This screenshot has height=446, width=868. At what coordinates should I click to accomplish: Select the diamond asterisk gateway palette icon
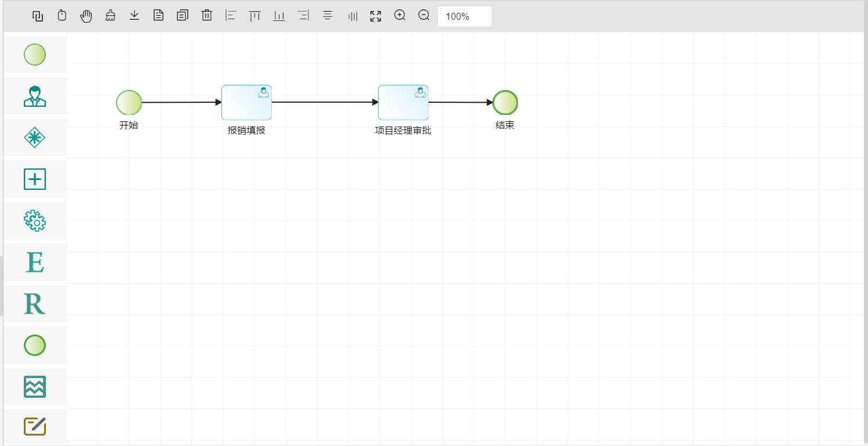(35, 138)
